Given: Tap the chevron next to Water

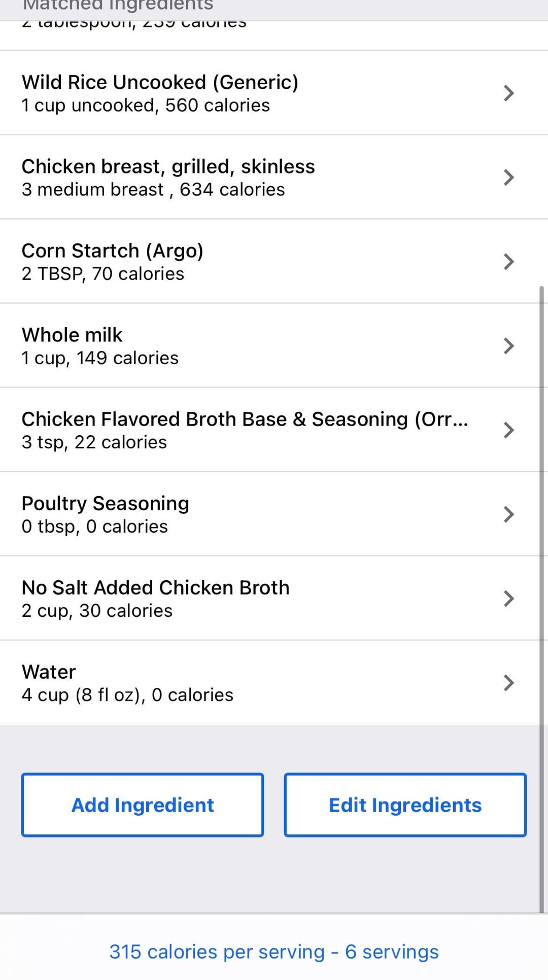Looking at the screenshot, I should pos(508,683).
